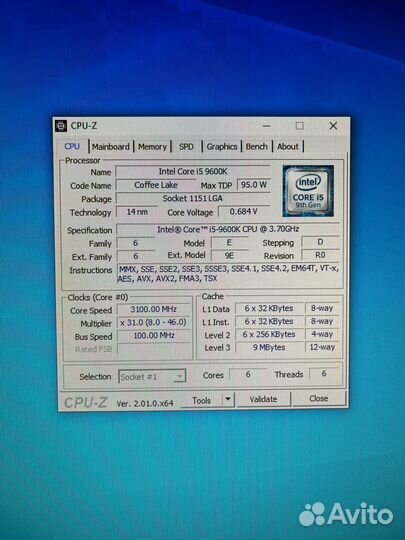Image resolution: width=405 pixels, height=540 pixels.
Task: Click the Package value 'Socket 1151 LGA'
Action: click(193, 198)
